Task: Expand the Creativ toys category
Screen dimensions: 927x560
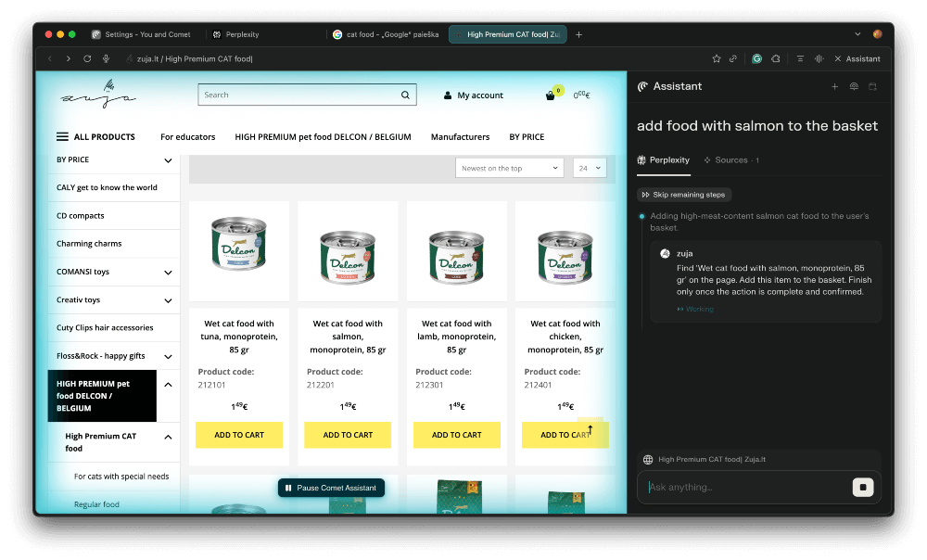Action: click(168, 300)
